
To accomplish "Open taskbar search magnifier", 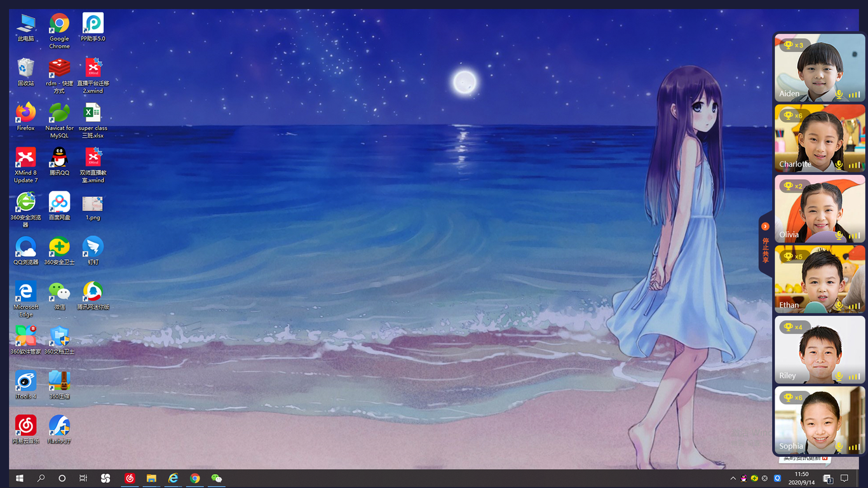I will (41, 478).
